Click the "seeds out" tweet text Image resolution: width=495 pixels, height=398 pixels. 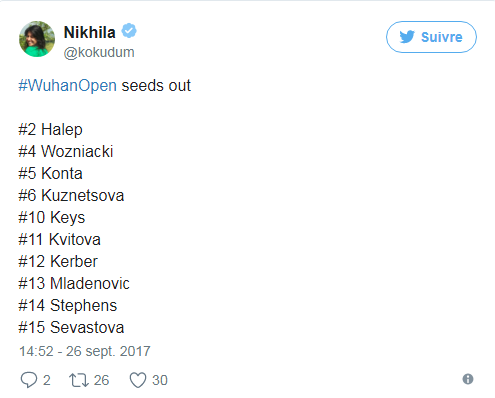tap(156, 86)
